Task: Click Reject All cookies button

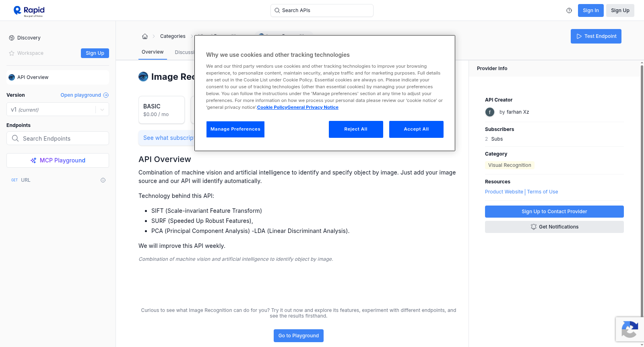Action: pos(356,129)
